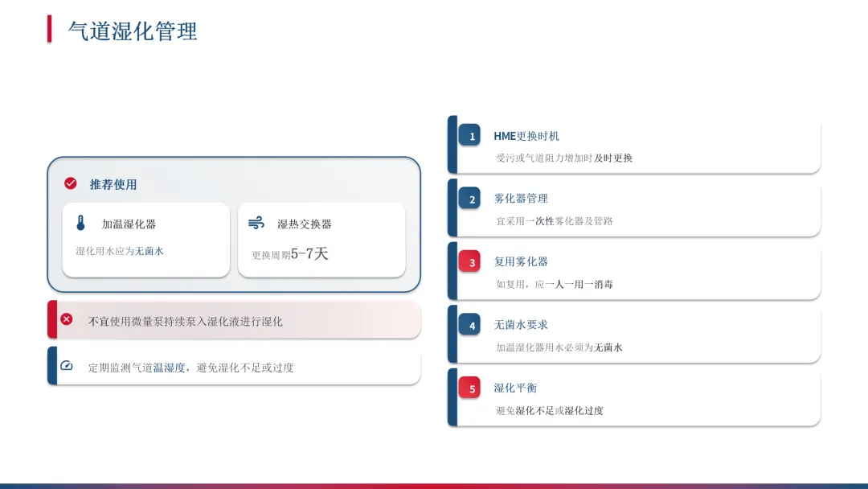Click the 气道湿化管理 slide title
Image resolution: width=868 pixels, height=489 pixels.
(133, 31)
